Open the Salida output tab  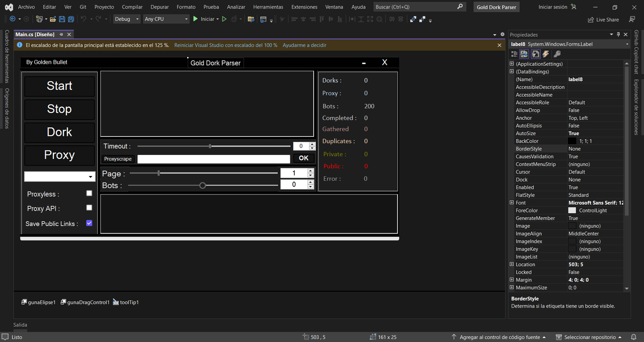[20, 325]
